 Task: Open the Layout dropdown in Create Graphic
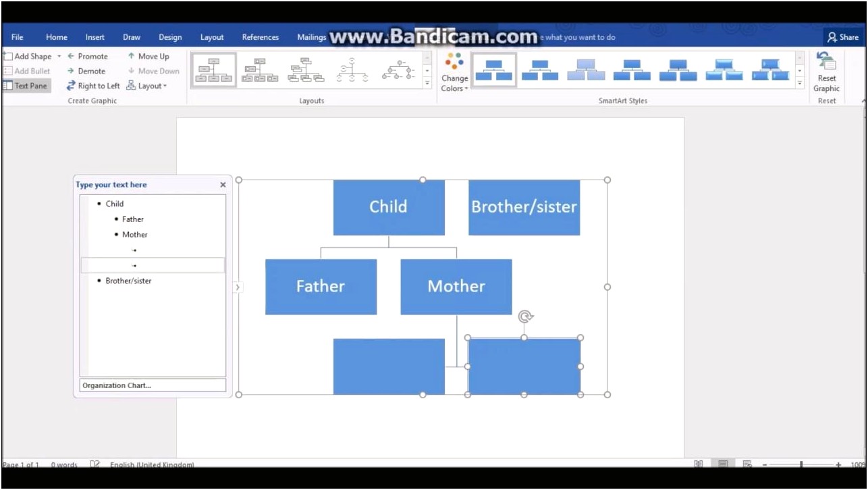tap(146, 86)
